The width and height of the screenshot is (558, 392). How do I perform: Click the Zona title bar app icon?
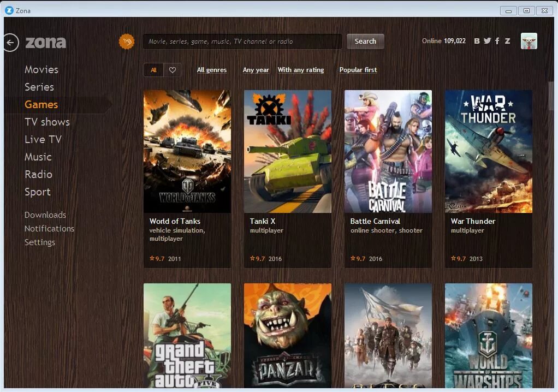(x=9, y=10)
